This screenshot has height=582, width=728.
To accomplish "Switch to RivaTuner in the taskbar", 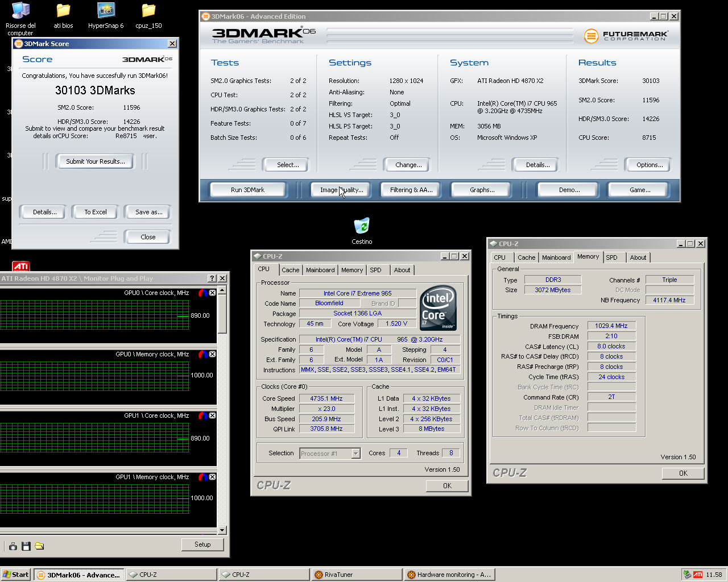I will coord(357,575).
